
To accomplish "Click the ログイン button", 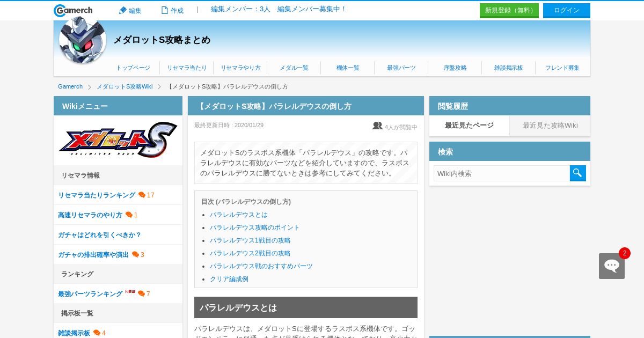I will point(567,11).
